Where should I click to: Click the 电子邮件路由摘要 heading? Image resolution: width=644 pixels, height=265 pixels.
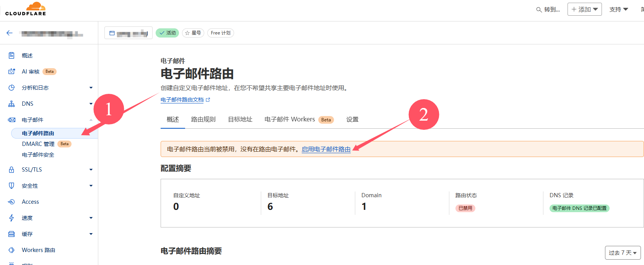(191, 251)
